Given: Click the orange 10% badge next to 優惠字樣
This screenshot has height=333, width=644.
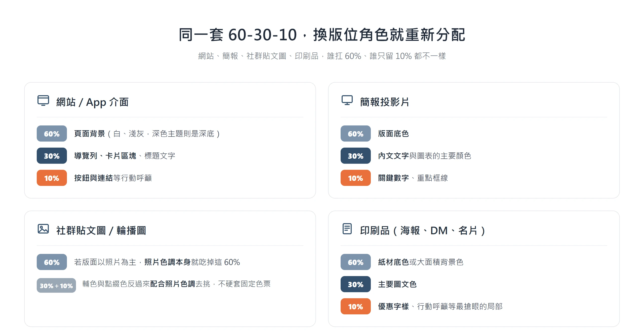Looking at the screenshot, I should (x=356, y=306).
